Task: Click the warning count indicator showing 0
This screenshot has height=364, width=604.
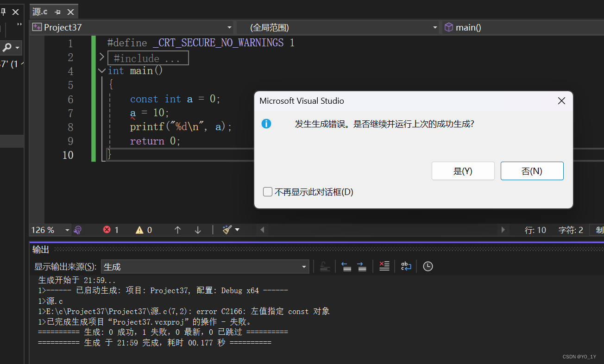Action: pyautogui.click(x=144, y=230)
